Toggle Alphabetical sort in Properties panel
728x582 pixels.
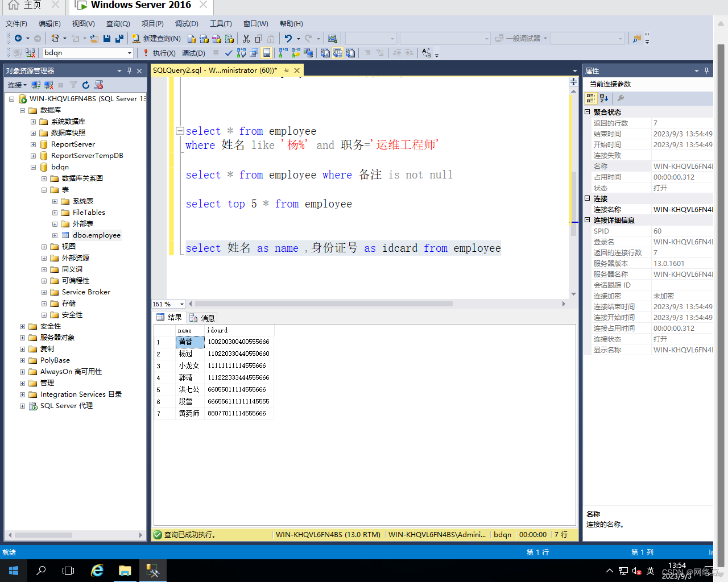[x=604, y=98]
